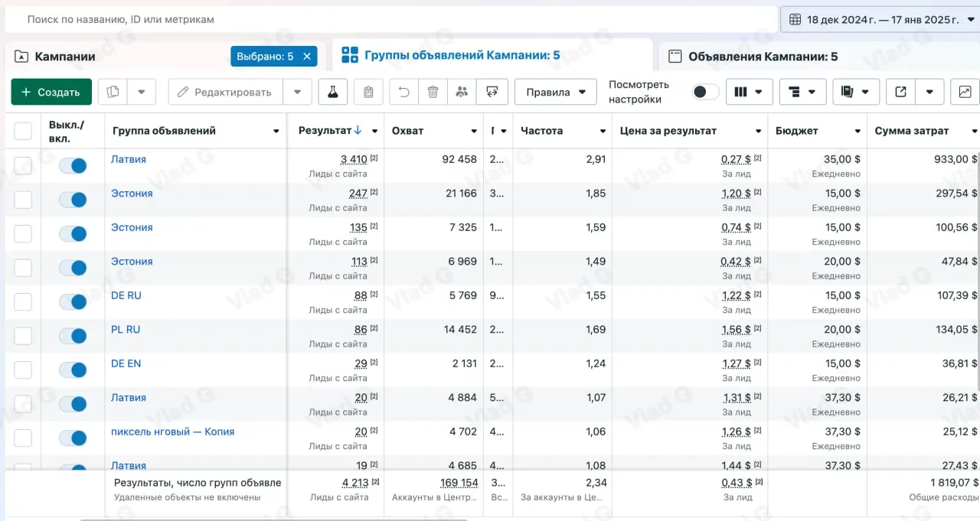Open the PL RU ad set link
This screenshot has width=980, height=521.
pyautogui.click(x=126, y=330)
